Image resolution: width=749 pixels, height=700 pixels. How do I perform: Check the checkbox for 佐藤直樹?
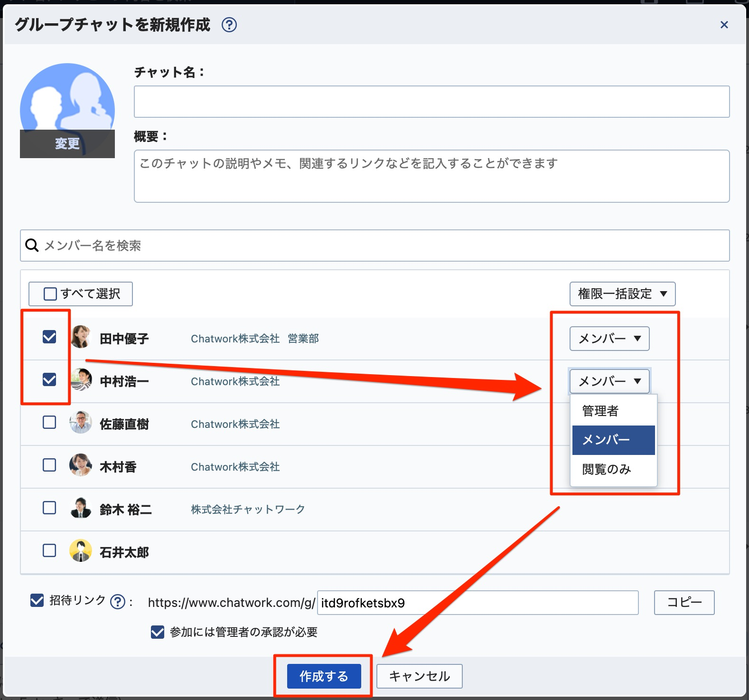pos(49,423)
